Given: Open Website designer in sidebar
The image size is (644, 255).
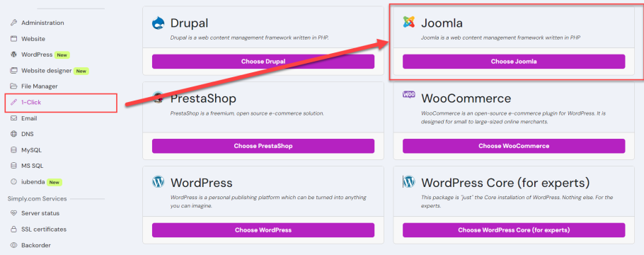Looking at the screenshot, I should (47, 70).
